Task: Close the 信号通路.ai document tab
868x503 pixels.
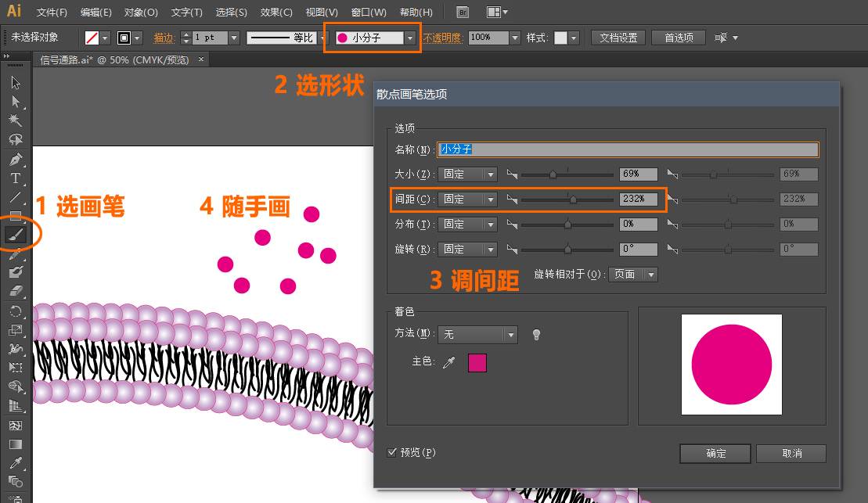Action: [201, 59]
